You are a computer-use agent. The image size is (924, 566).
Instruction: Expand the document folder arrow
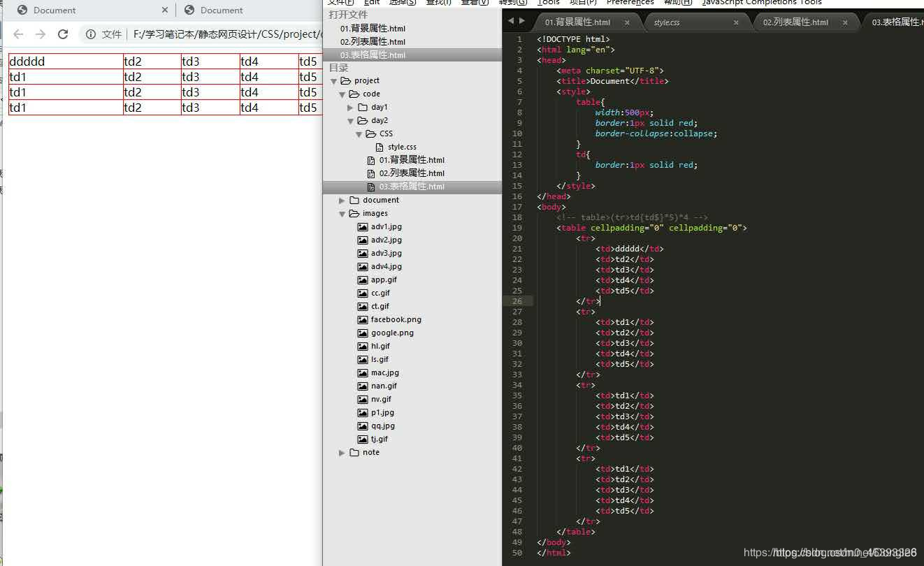click(x=342, y=201)
